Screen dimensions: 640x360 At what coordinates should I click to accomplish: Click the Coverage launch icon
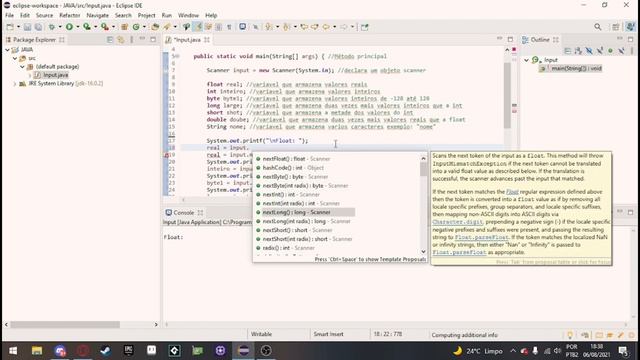[87, 27]
